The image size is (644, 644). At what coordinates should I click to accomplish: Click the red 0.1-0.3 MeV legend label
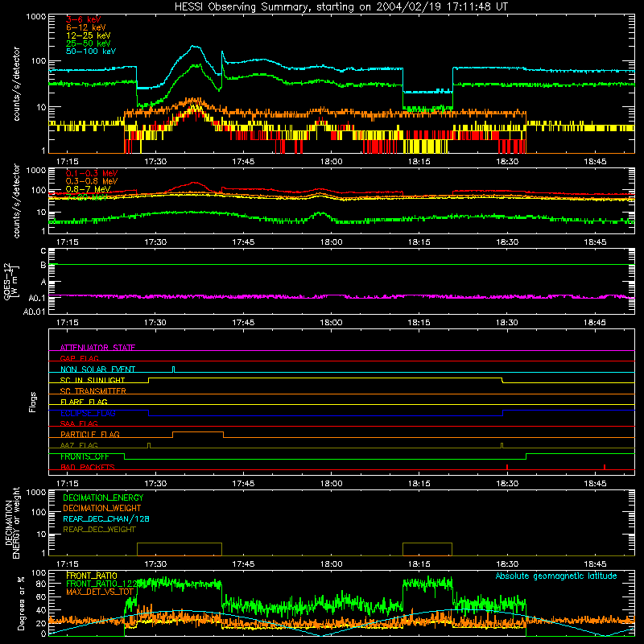92,173
